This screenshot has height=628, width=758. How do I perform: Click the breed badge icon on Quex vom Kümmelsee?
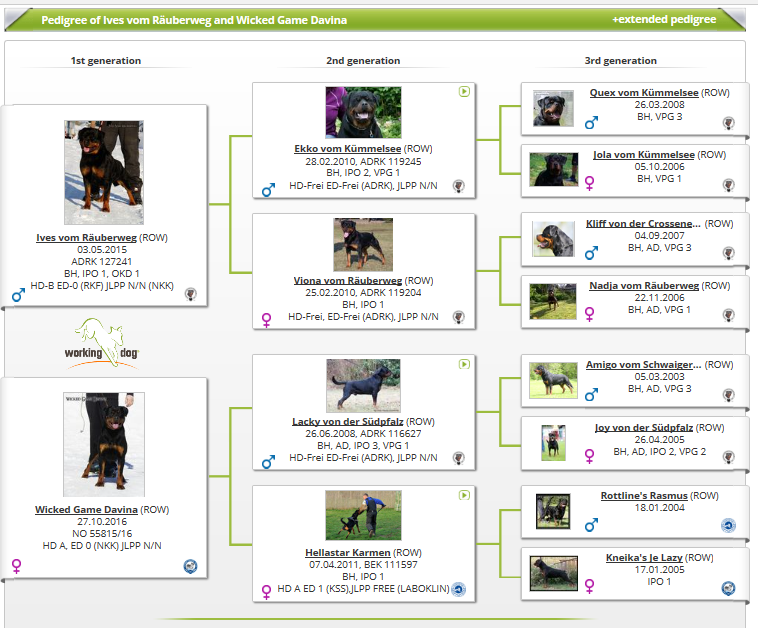(x=729, y=123)
